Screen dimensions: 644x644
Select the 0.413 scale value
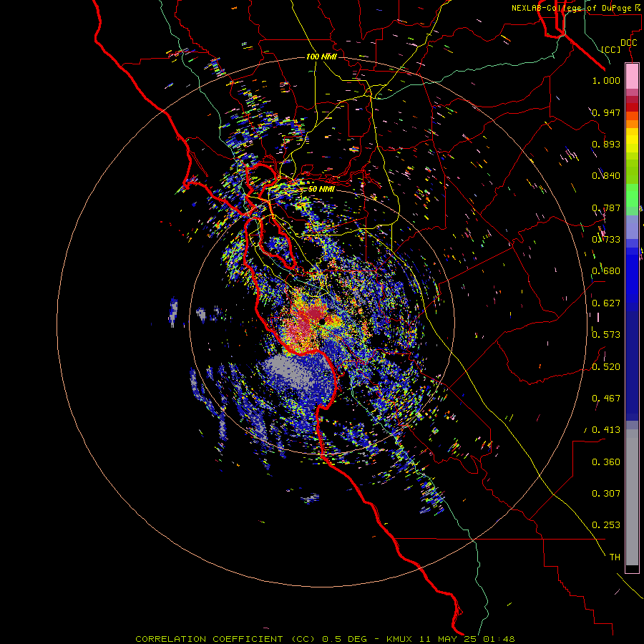606,430
